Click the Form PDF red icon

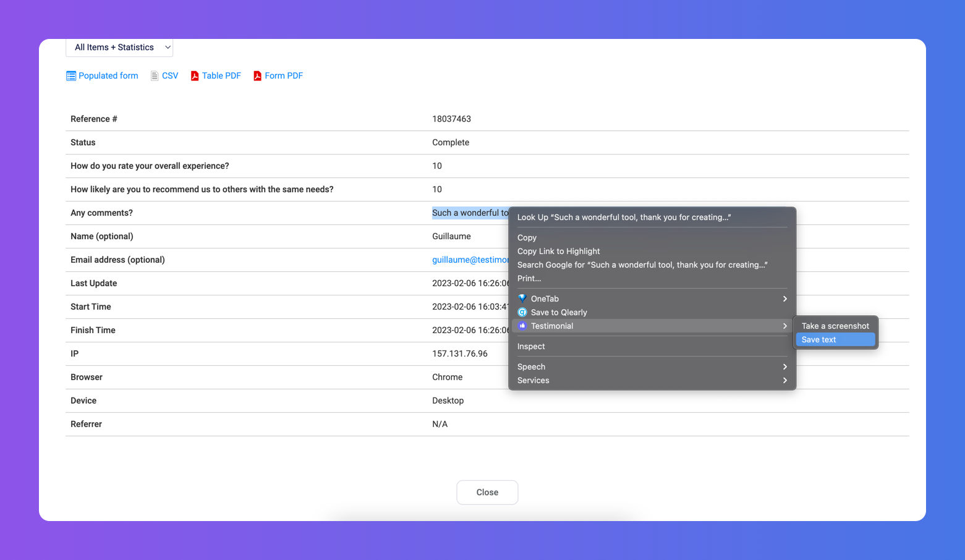pyautogui.click(x=257, y=76)
